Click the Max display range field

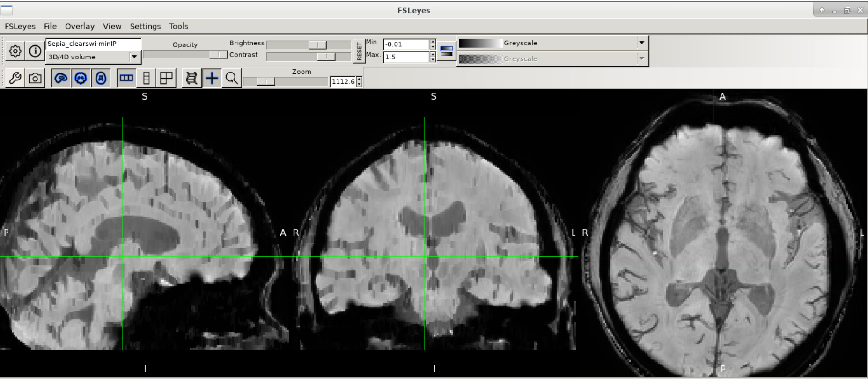point(406,57)
